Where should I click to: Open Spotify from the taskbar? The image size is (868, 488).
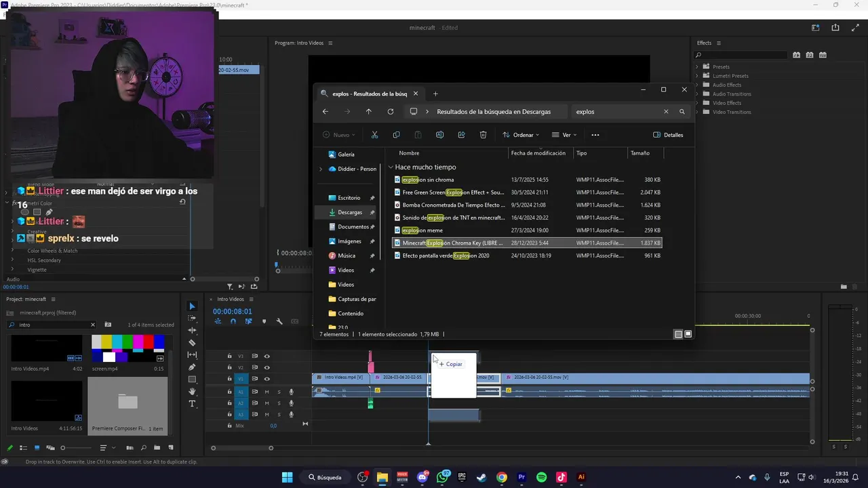click(541, 477)
